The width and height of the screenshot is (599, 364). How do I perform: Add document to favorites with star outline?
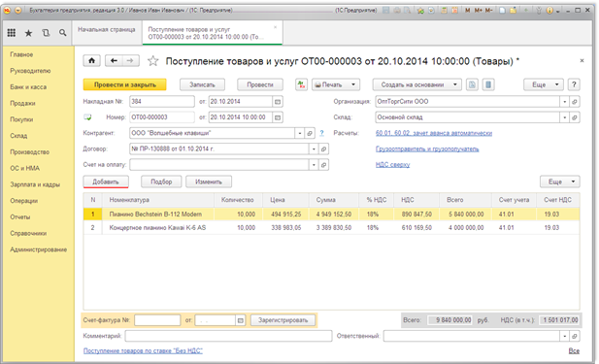pyautogui.click(x=152, y=61)
